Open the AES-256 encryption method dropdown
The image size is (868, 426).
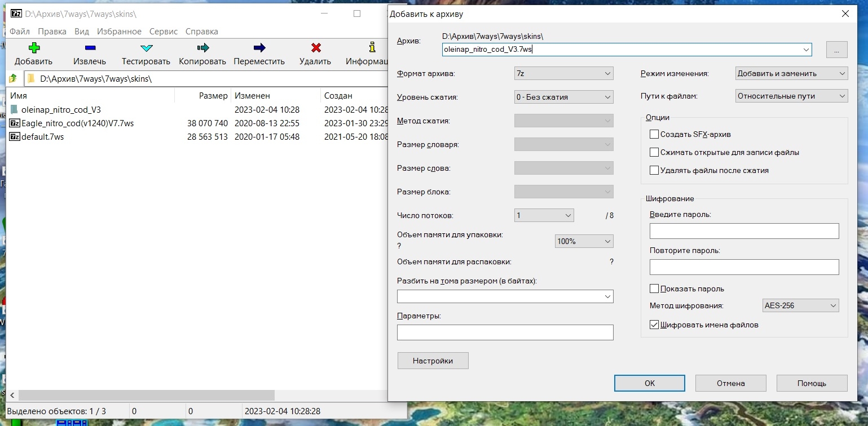pyautogui.click(x=800, y=306)
